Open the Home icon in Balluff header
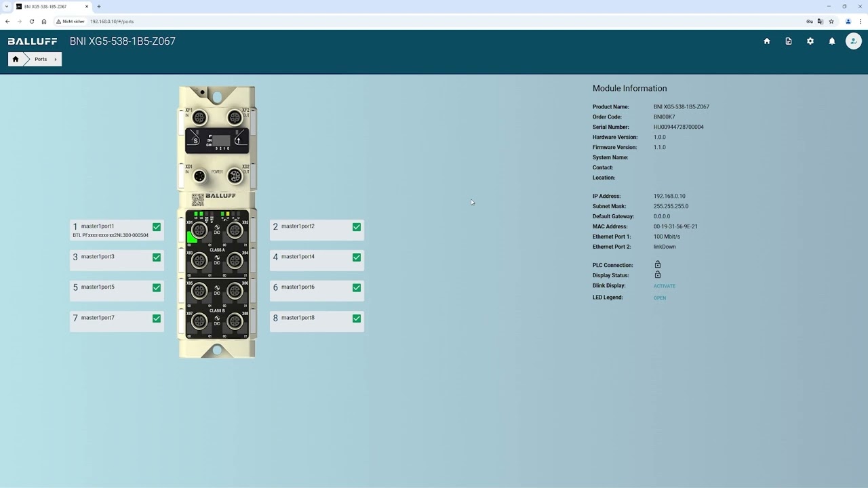The height and width of the screenshot is (488, 868). coord(767,41)
